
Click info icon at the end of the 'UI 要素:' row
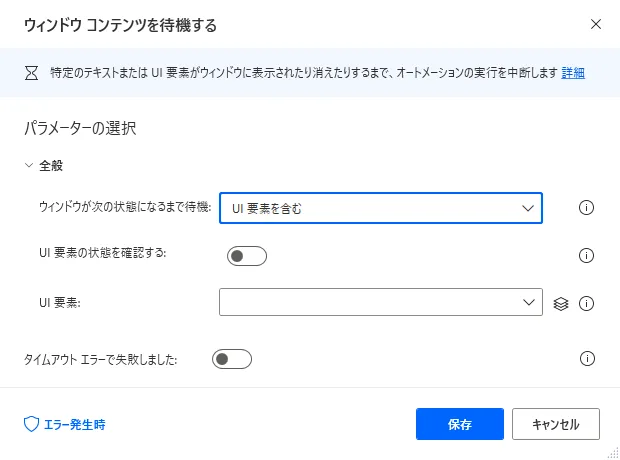587,303
